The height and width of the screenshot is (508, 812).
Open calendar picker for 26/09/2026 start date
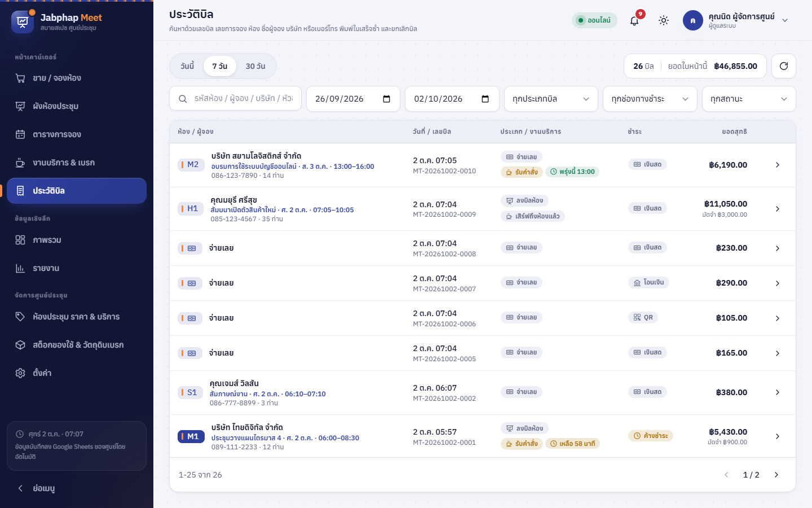387,99
